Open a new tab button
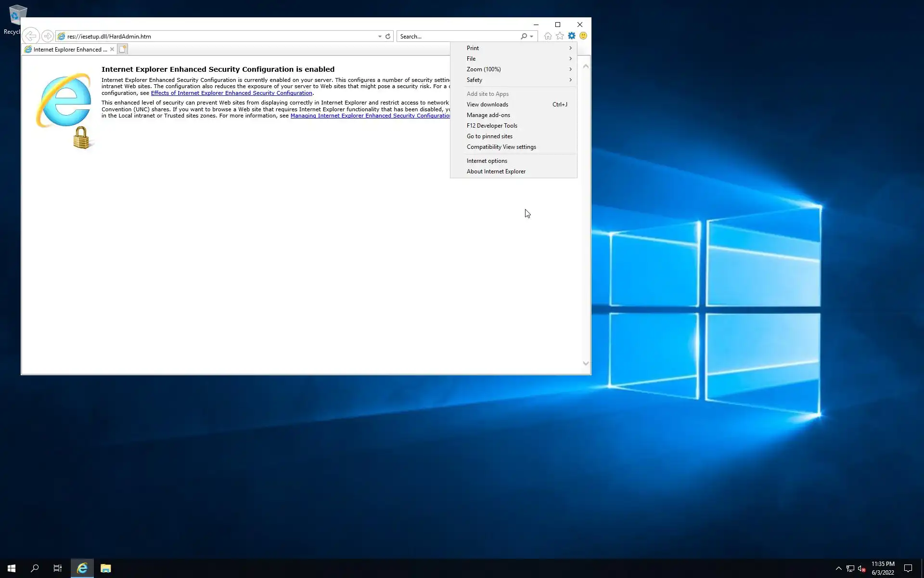924x578 pixels. pos(123,49)
